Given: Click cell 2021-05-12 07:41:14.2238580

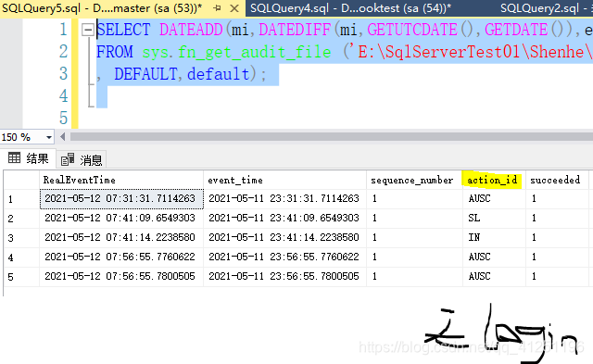Looking at the screenshot, I should (121, 238).
